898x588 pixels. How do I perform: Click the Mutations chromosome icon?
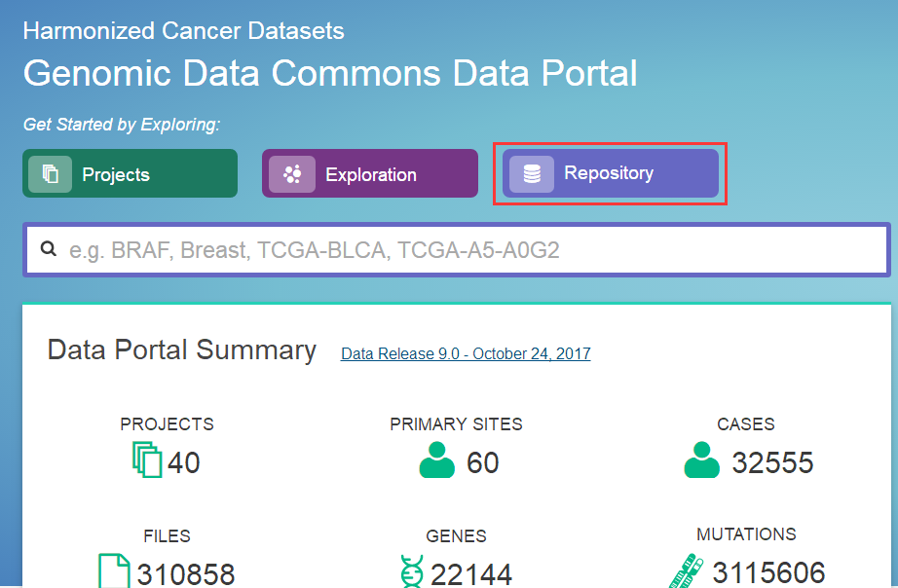[687, 570]
